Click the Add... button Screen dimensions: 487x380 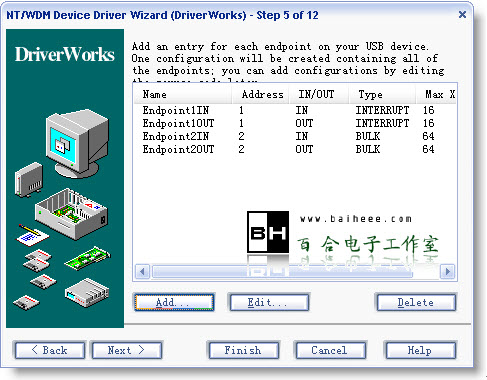click(174, 302)
